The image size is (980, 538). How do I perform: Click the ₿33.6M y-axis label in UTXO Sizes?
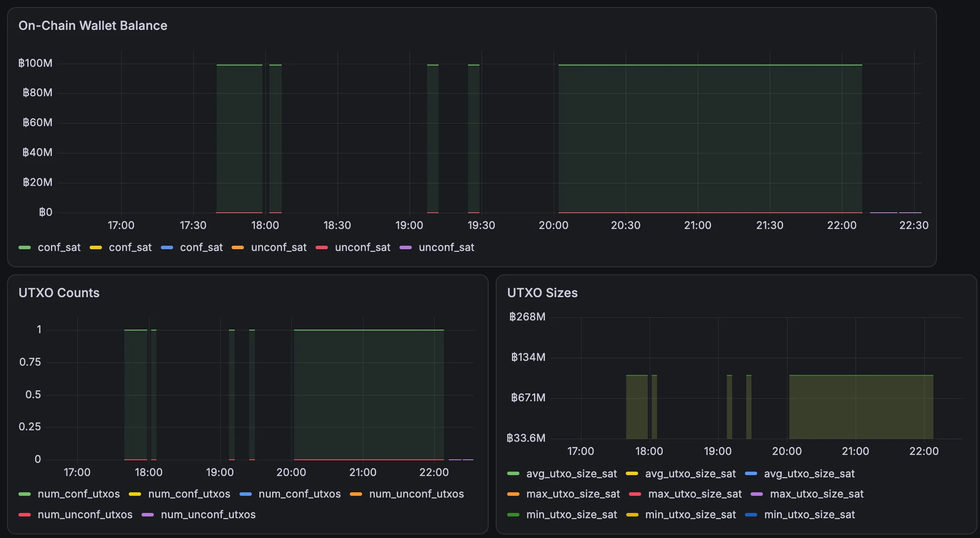(526, 438)
